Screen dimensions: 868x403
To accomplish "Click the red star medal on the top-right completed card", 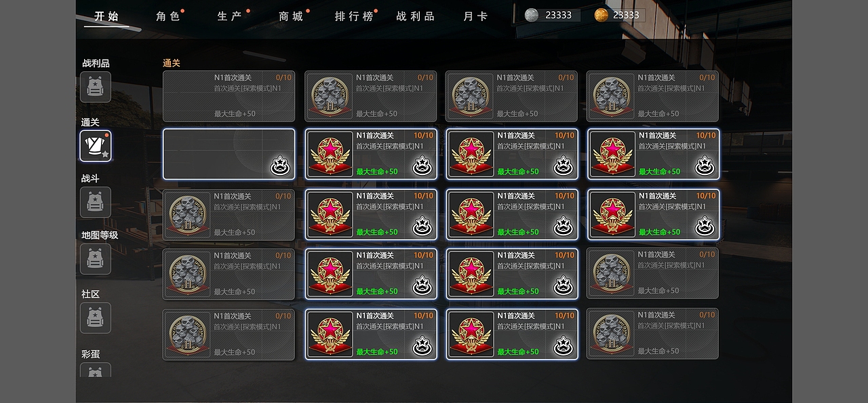I will pyautogui.click(x=612, y=154).
